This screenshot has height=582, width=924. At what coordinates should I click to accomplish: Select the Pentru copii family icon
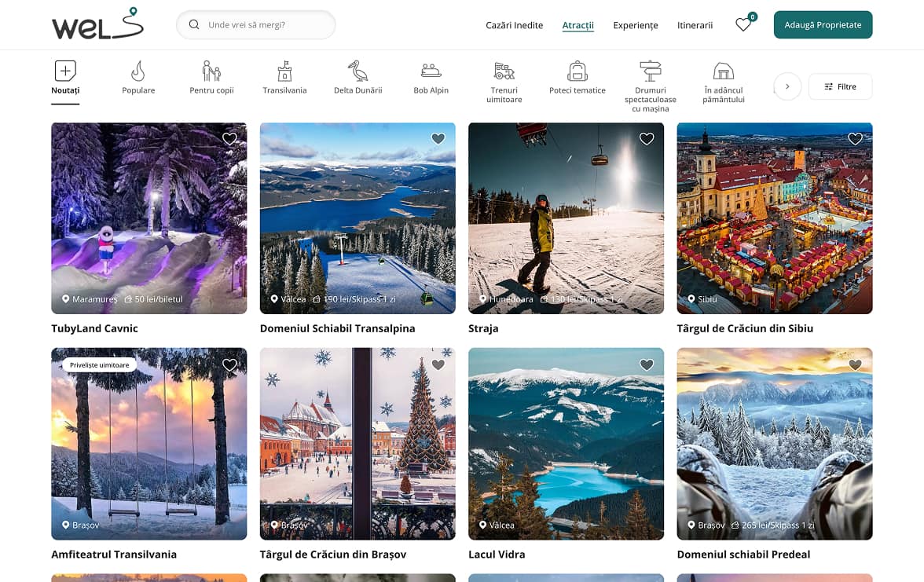211,71
